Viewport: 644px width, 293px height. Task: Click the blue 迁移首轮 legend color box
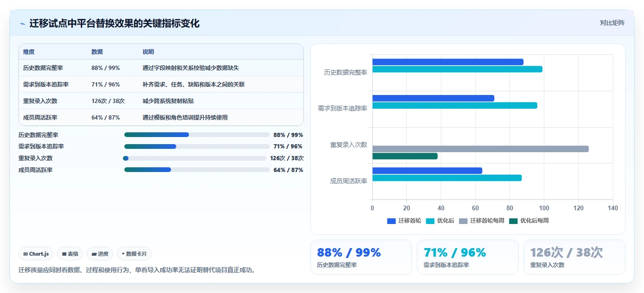click(x=391, y=221)
